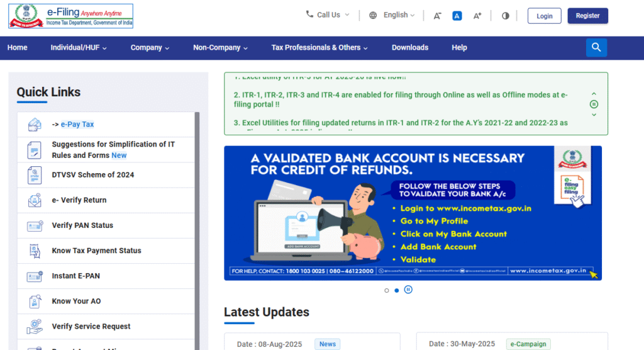This screenshot has height=350, width=644.
Task: Expand the Individual/HUF menu
Action: (79, 48)
